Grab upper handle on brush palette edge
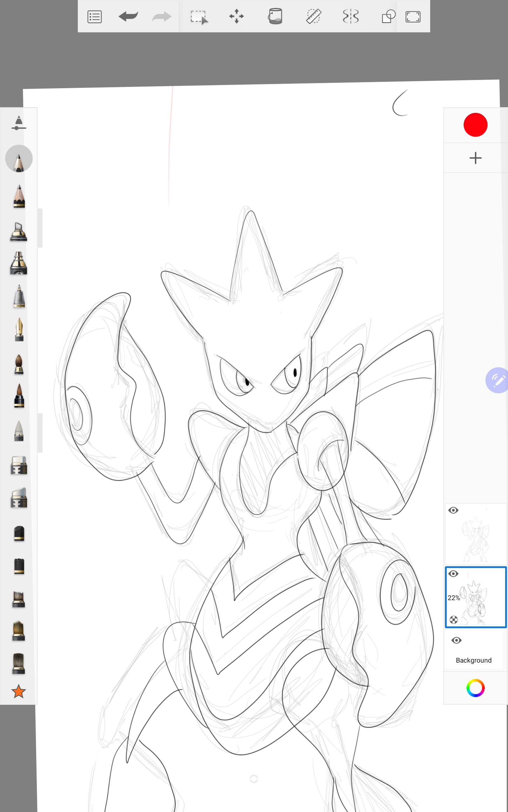 [x=40, y=228]
